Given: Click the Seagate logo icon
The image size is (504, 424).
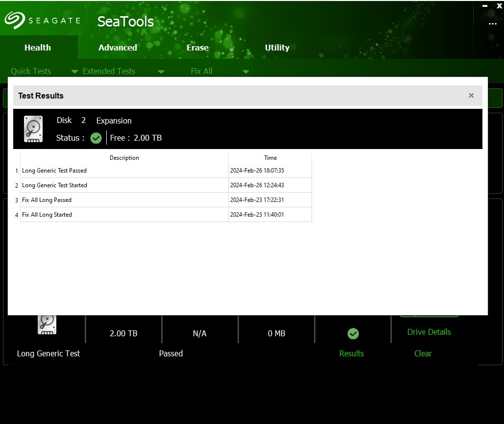Looking at the screenshot, I should pos(15,21).
